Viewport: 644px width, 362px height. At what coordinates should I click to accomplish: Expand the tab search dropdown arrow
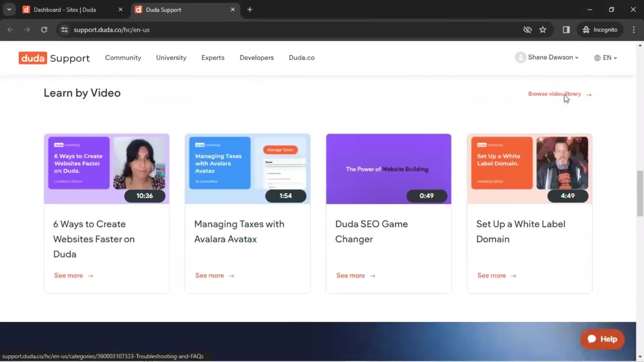click(9, 10)
